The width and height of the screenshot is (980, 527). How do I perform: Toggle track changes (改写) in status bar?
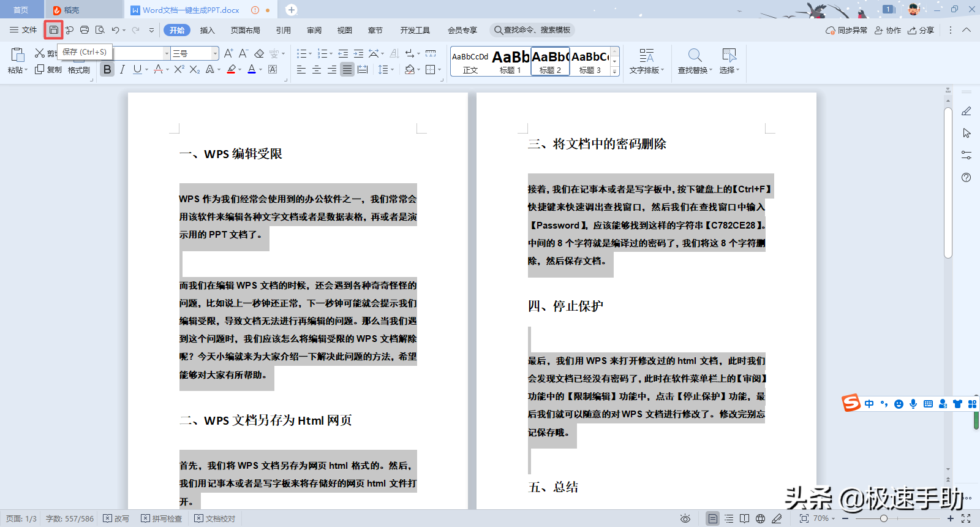pos(116,518)
